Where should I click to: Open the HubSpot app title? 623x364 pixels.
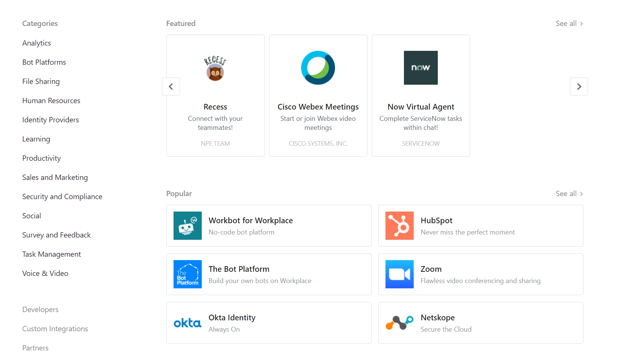point(437,221)
